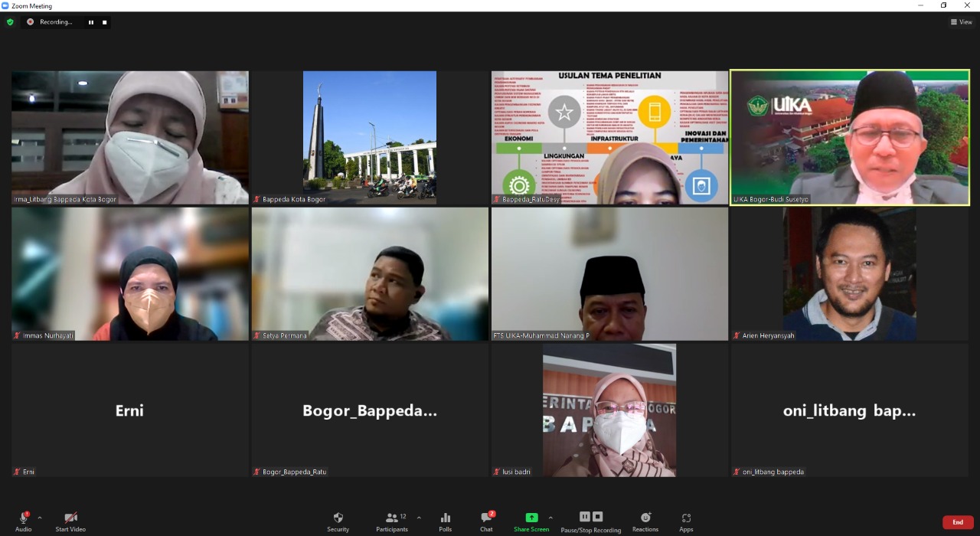Viewport: 980px width, 536px height.
Task: Select lusi badri video tile
Action: pyautogui.click(x=609, y=410)
